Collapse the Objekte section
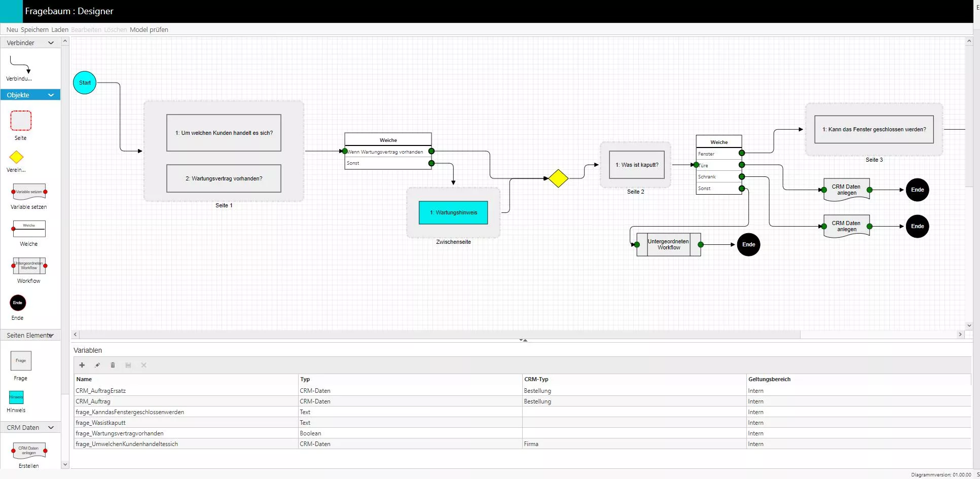Screen dimensions: 980x479 pyautogui.click(x=51, y=95)
